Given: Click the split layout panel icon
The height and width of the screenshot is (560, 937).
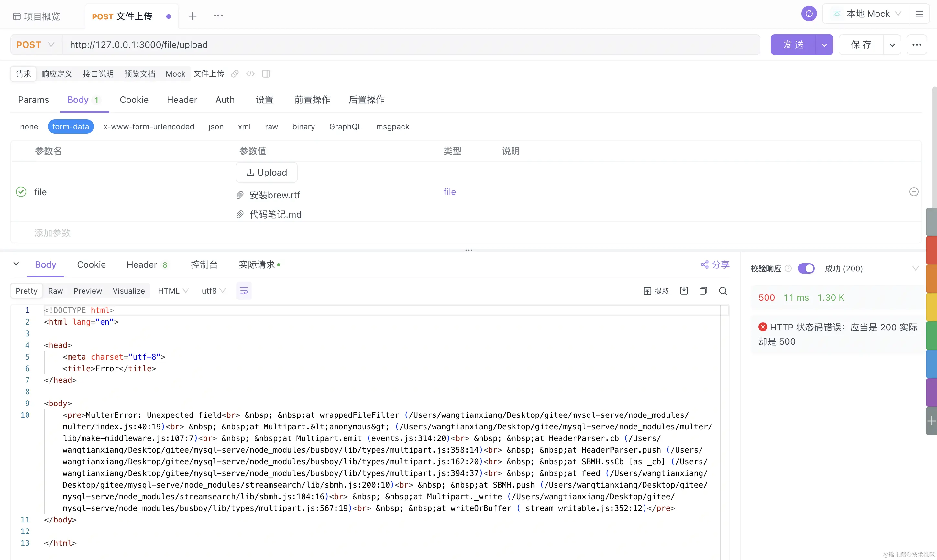Looking at the screenshot, I should click(266, 74).
